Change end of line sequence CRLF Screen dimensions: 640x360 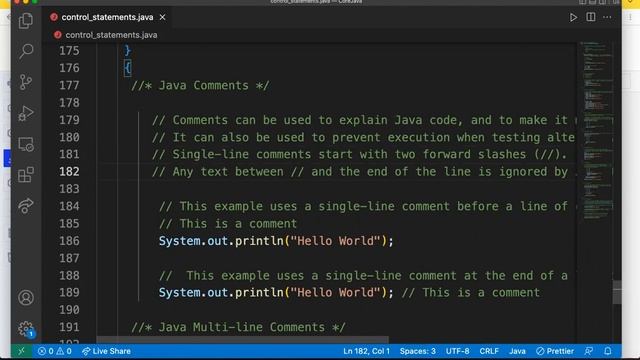[x=489, y=351]
